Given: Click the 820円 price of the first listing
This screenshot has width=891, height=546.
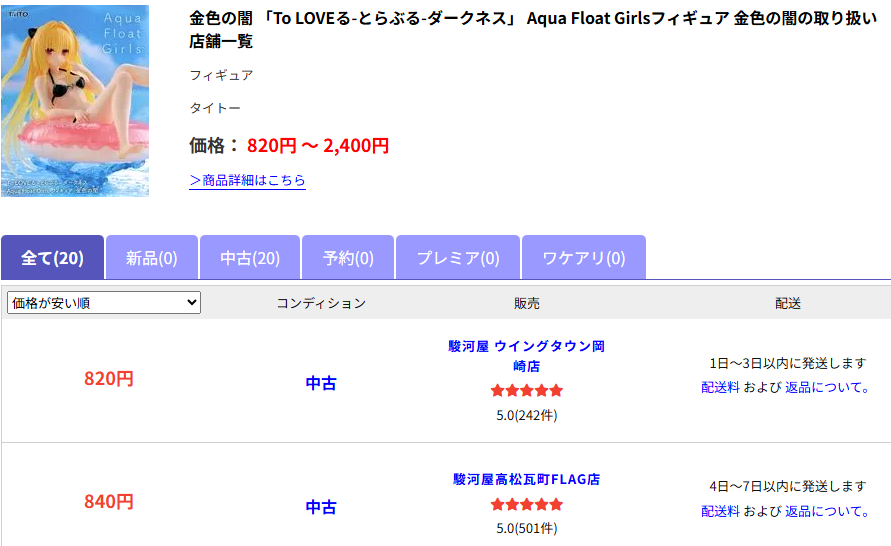Looking at the screenshot, I should click(109, 379).
